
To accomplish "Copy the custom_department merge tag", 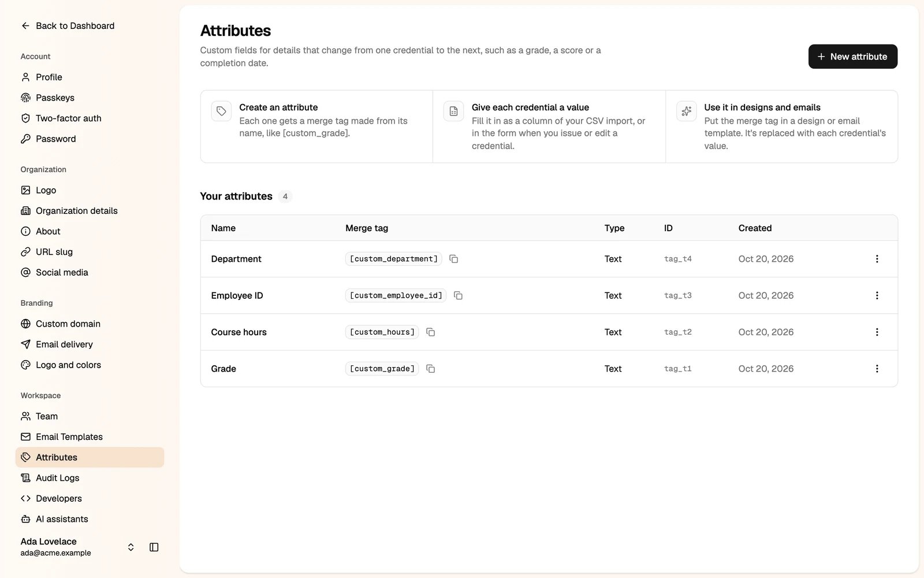I will (454, 259).
